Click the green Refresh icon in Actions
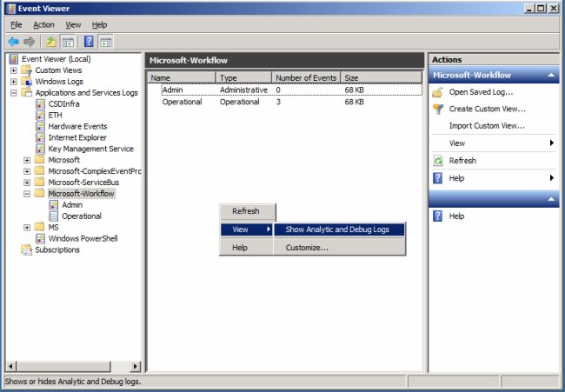 438,161
